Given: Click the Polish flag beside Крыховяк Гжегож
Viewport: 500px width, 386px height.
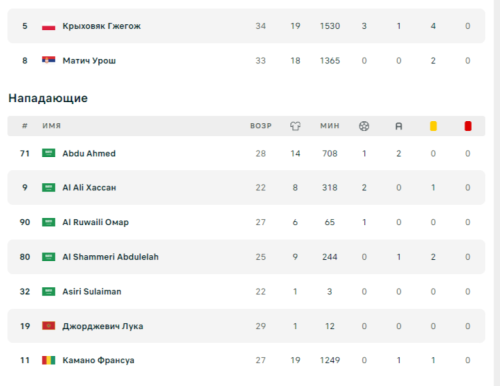Looking at the screenshot, I should tap(49, 26).
